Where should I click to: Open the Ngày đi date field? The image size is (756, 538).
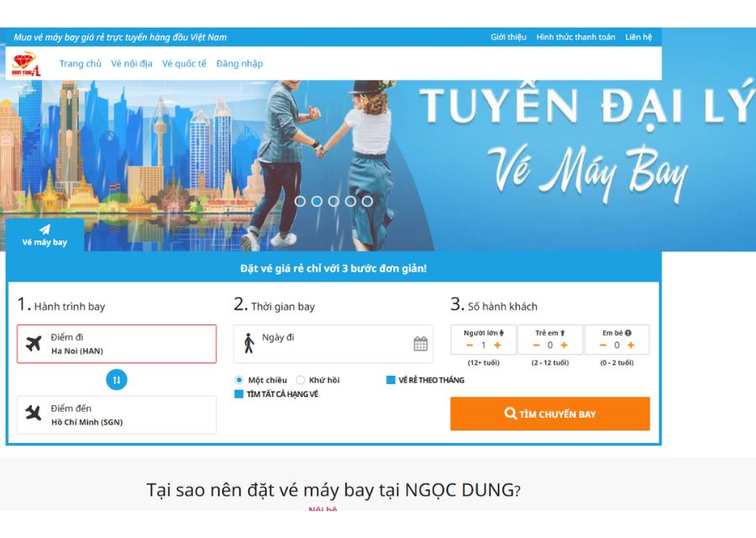333,344
